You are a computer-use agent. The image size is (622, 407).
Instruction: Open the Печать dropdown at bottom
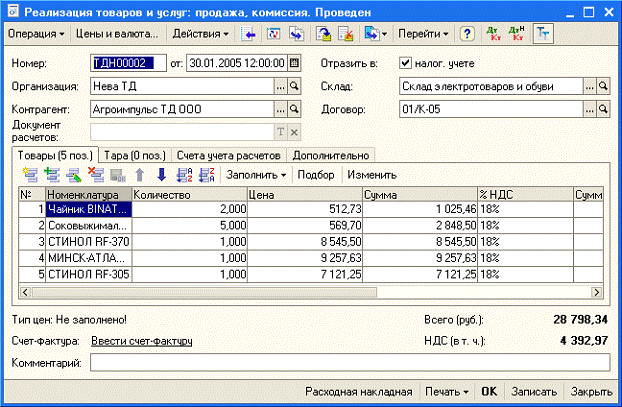click(446, 392)
